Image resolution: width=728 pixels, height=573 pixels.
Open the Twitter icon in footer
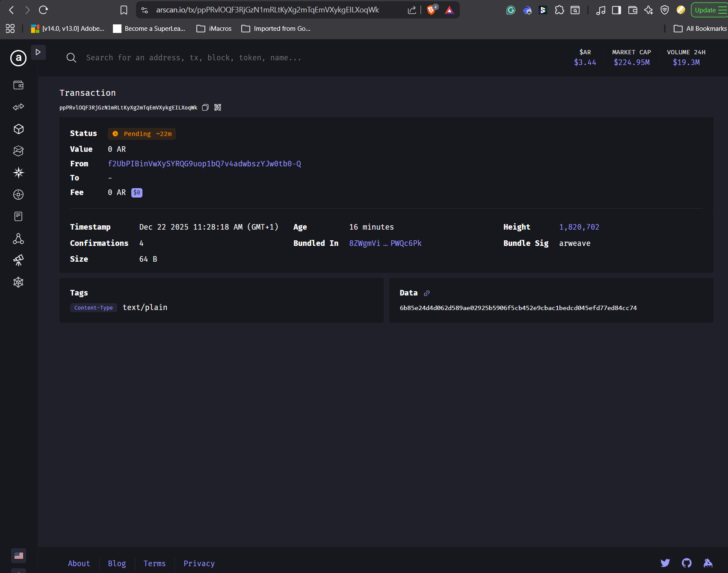665,563
